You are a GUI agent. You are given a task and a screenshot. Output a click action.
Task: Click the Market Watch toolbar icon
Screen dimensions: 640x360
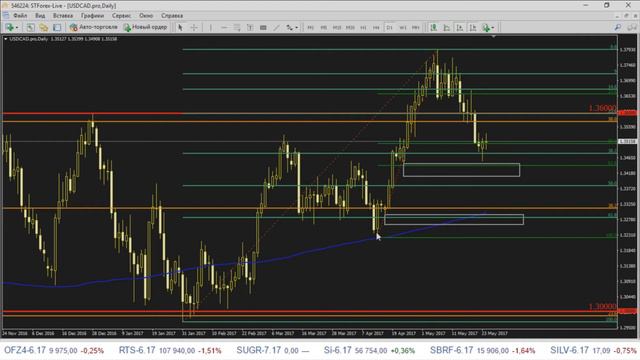tap(30, 27)
